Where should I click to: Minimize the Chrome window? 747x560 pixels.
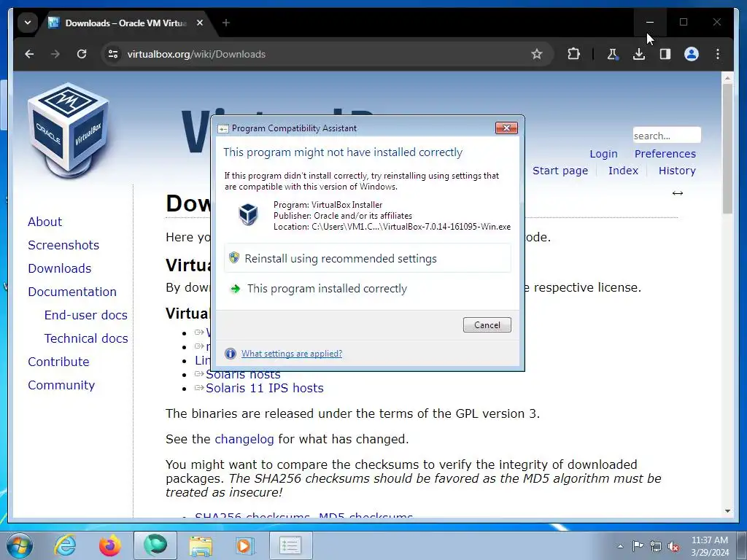point(650,23)
